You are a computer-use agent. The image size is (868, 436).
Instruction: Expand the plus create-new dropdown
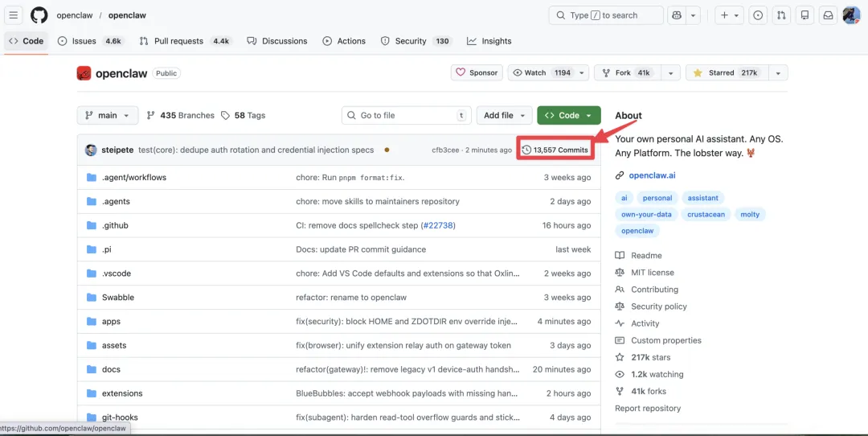730,15
